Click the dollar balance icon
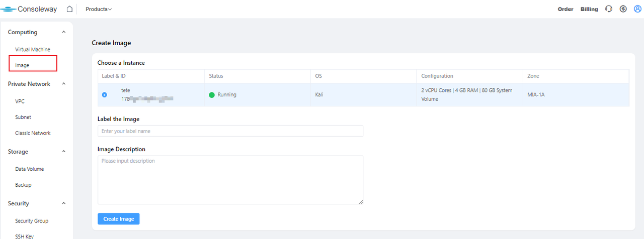644x239 pixels. coord(623,9)
